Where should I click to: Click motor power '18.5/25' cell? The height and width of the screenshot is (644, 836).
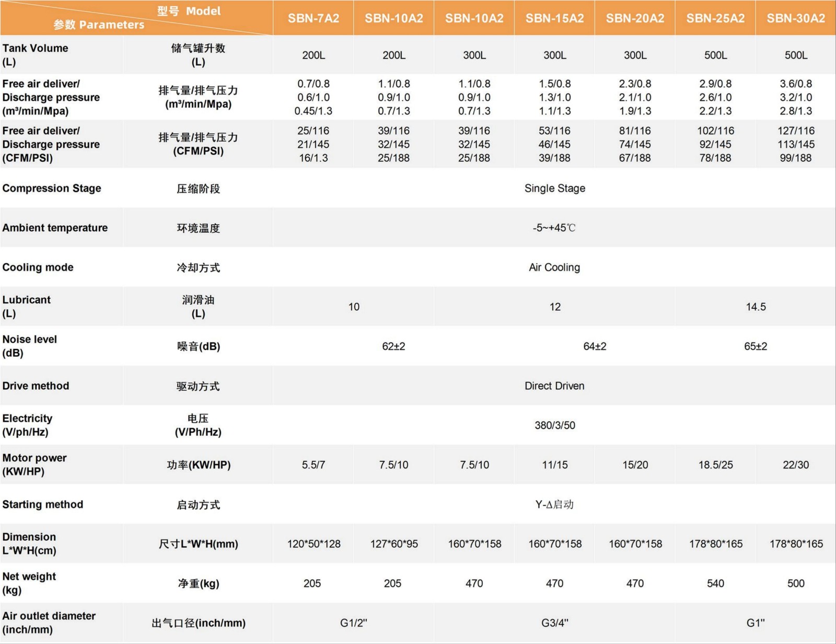(716, 465)
